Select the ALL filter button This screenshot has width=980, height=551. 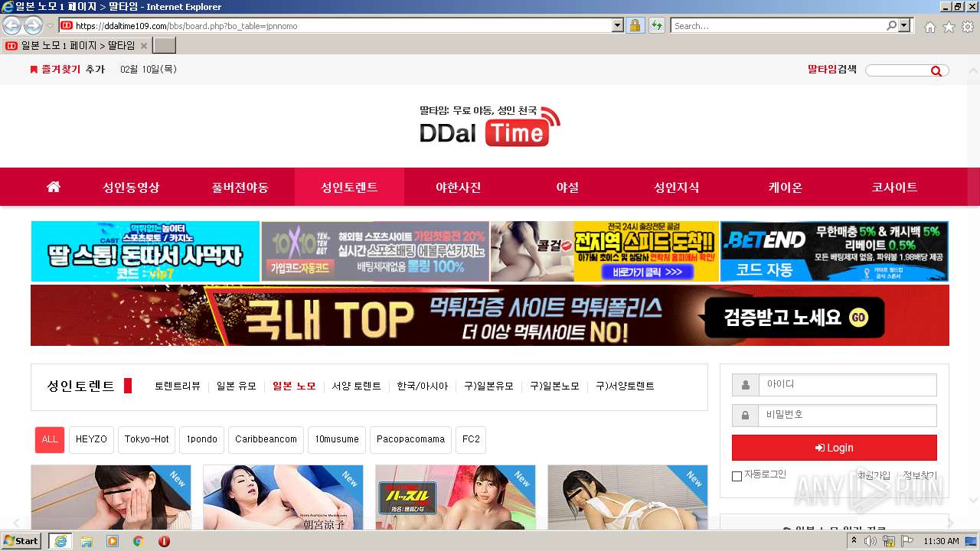point(50,439)
